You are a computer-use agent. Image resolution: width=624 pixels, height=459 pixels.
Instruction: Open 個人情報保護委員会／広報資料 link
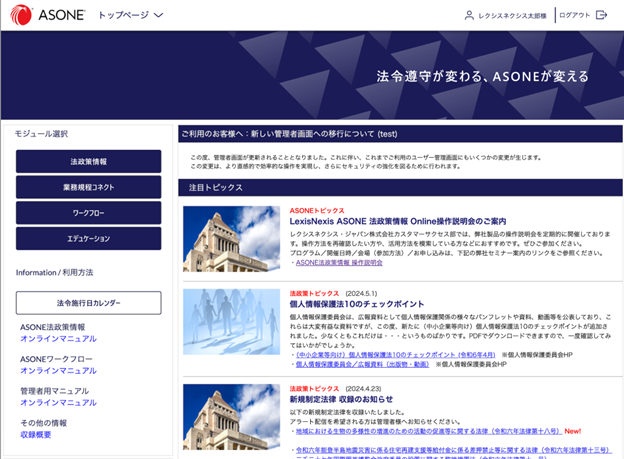click(x=362, y=364)
